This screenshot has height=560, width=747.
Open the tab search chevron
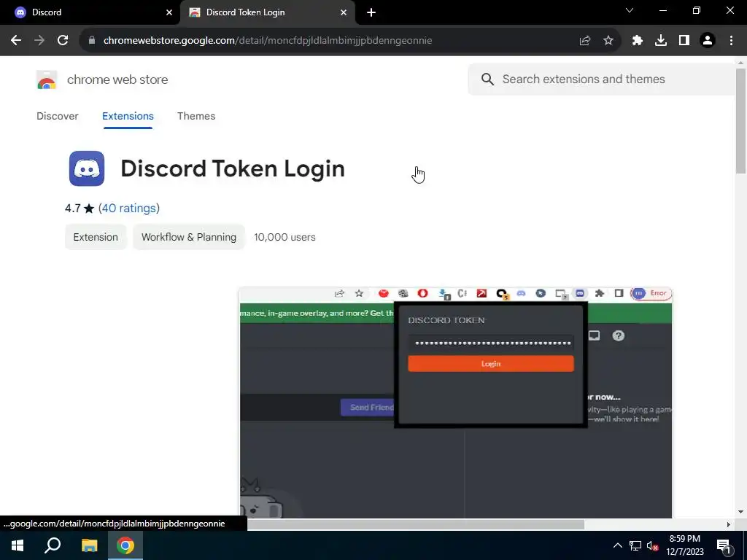tap(630, 10)
